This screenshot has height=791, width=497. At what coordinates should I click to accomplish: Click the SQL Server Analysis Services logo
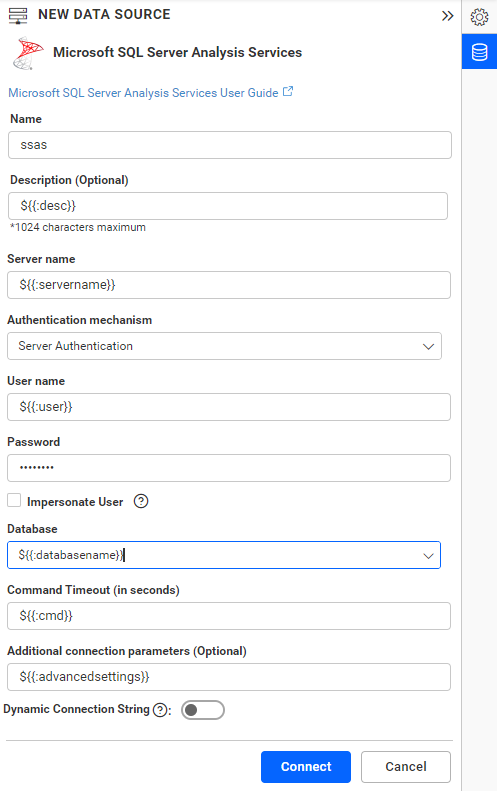28,53
